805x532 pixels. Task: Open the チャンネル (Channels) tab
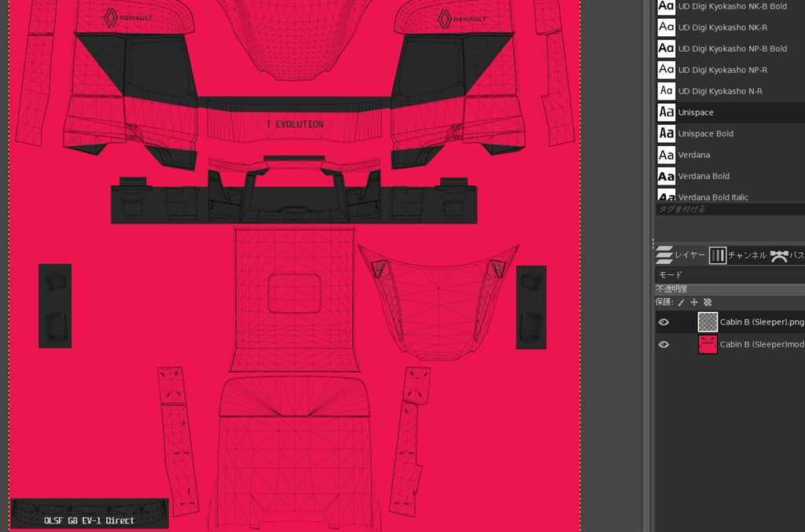pyautogui.click(x=737, y=255)
